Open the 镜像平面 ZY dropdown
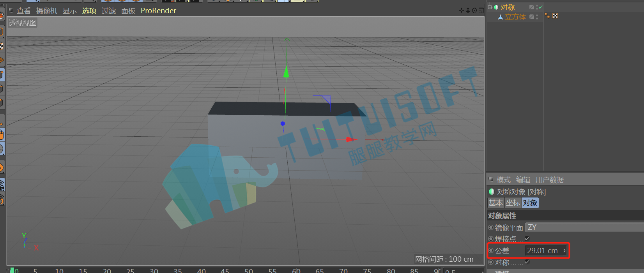644x273 pixels. point(584,227)
